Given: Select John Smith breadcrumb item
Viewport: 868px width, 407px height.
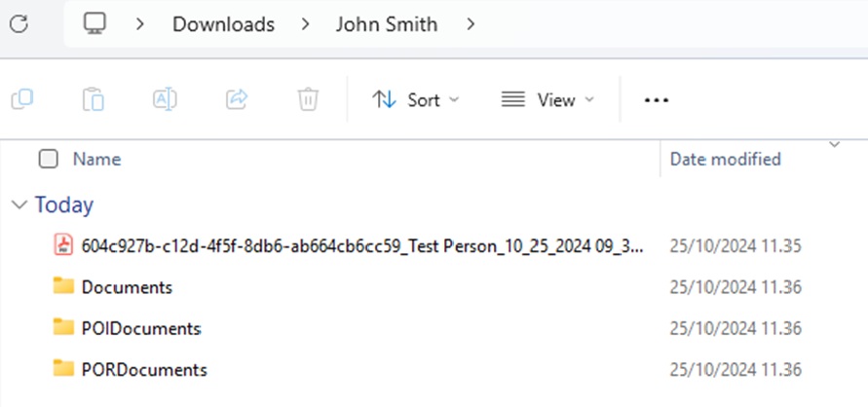Looking at the screenshot, I should tap(387, 23).
